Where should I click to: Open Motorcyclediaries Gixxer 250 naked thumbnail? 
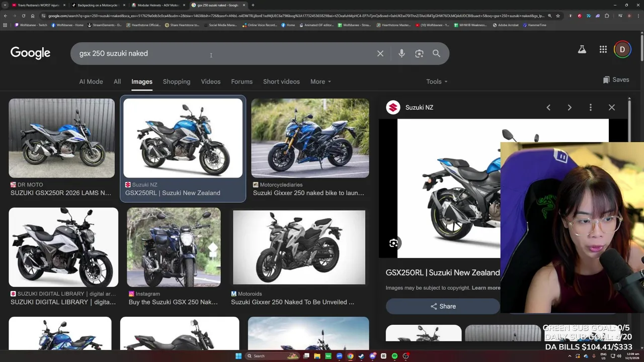(310, 138)
